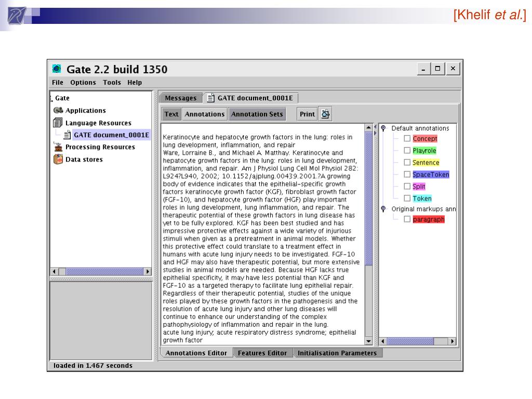This screenshot has height=399, width=532.
Task: Click the annotation sets panel scrollbar left arrow
Action: coord(383,341)
